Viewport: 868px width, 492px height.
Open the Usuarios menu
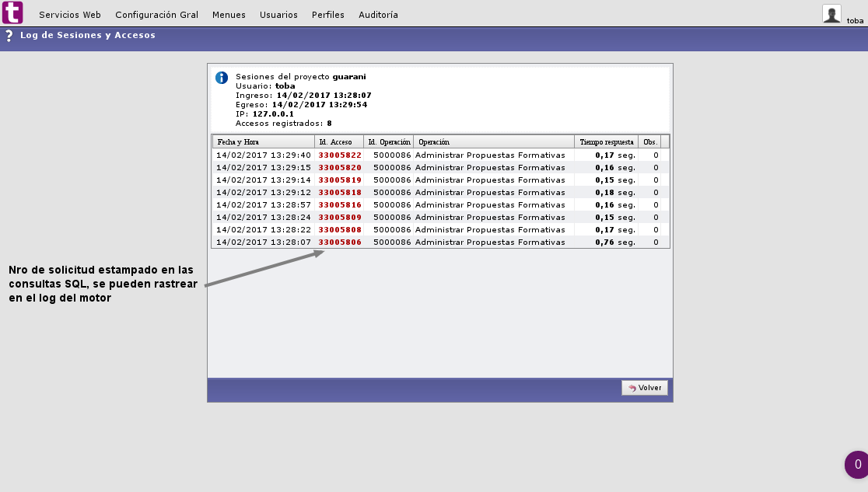click(278, 15)
